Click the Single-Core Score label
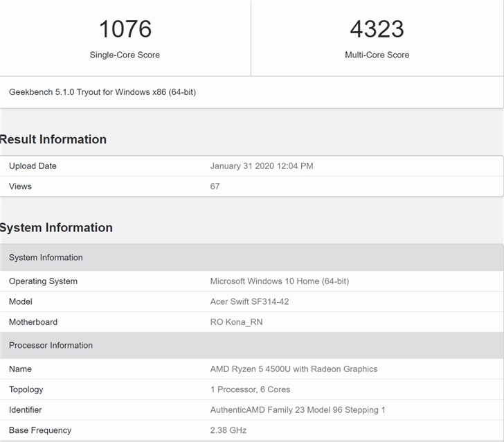The width and height of the screenshot is (504, 442). click(x=125, y=55)
